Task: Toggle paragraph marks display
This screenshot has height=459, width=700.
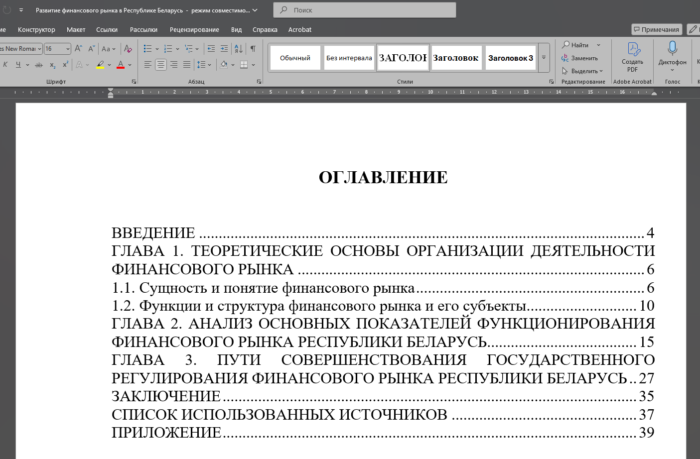Action: point(253,49)
